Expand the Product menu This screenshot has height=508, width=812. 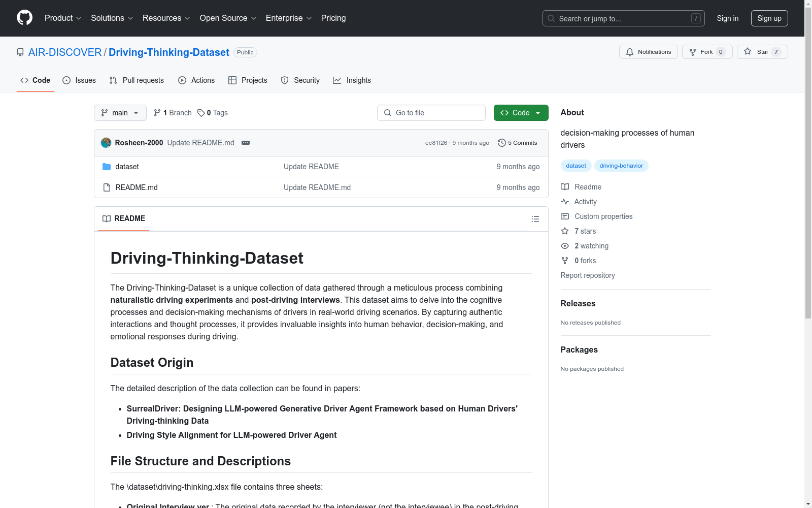[x=63, y=18]
